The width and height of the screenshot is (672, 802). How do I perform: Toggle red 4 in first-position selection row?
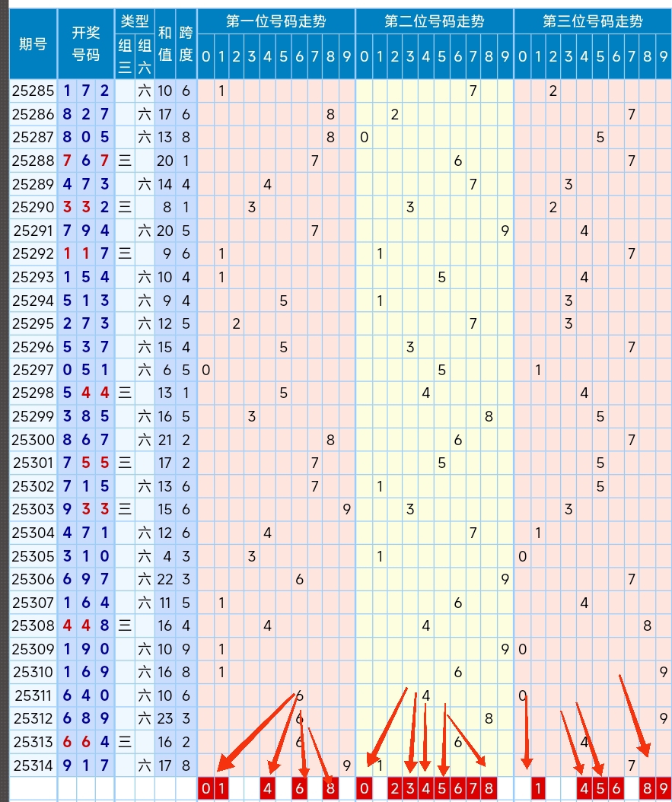[x=268, y=788]
